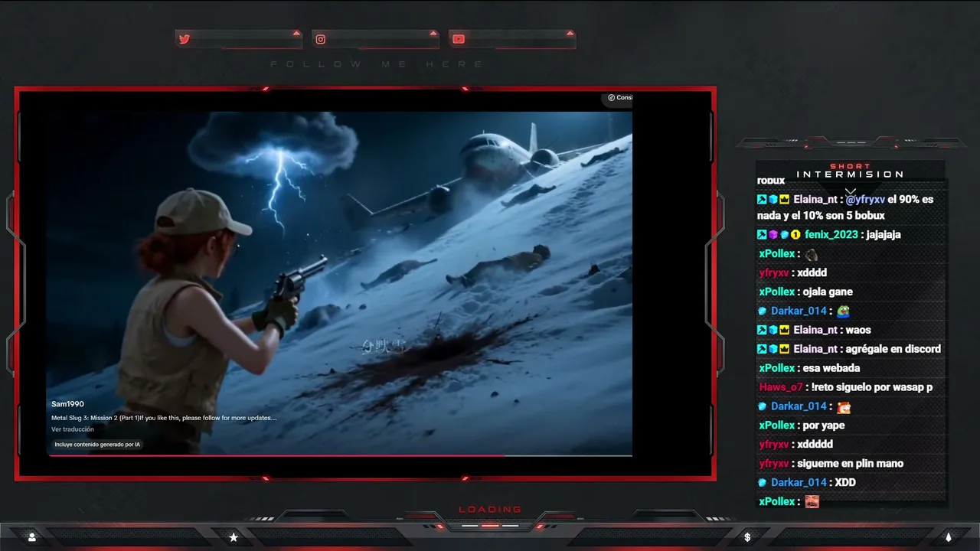This screenshot has width=980, height=551.
Task: Click the @yfryxv mention in Elaina_nt's message
Action: pos(865,200)
